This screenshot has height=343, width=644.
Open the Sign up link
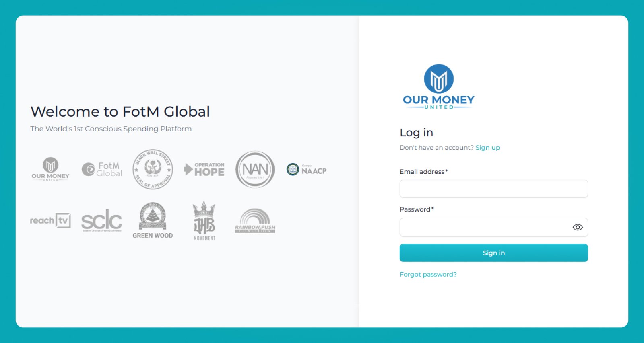click(487, 148)
